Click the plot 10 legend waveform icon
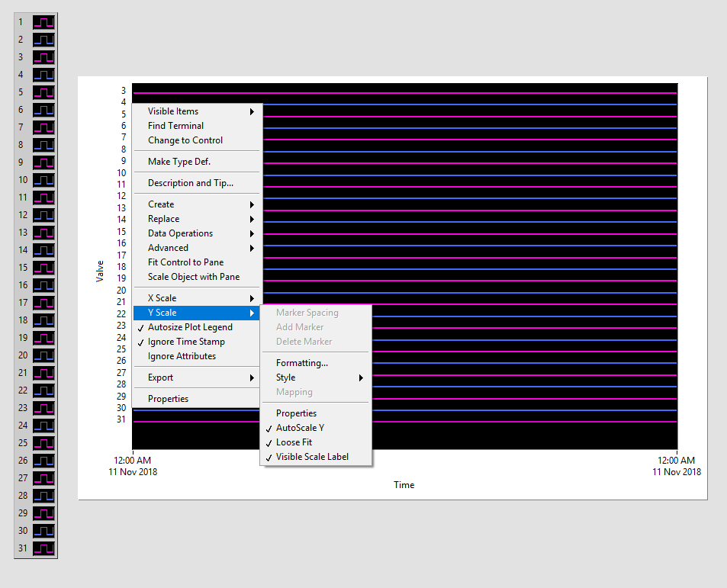The width and height of the screenshot is (727, 588). tap(43, 180)
